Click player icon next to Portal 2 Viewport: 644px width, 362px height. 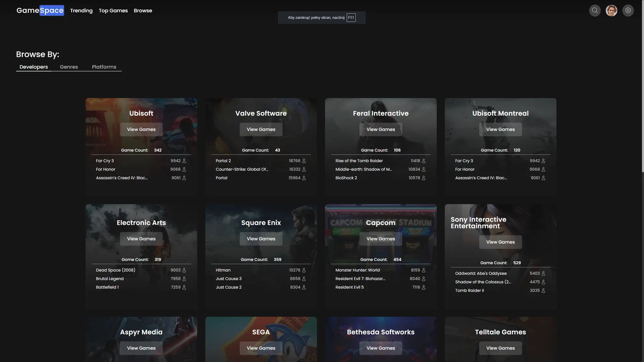click(304, 161)
